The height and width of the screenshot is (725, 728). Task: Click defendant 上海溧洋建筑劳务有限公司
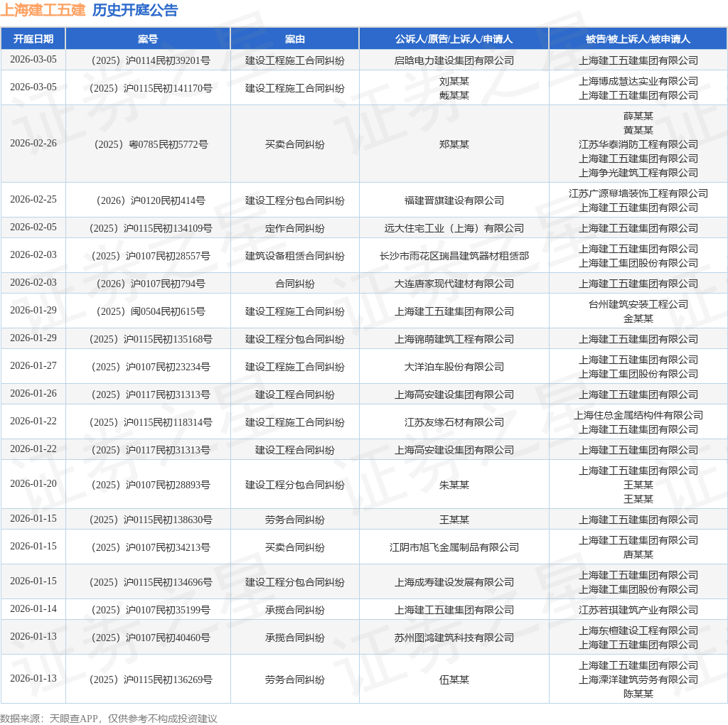coord(638,680)
